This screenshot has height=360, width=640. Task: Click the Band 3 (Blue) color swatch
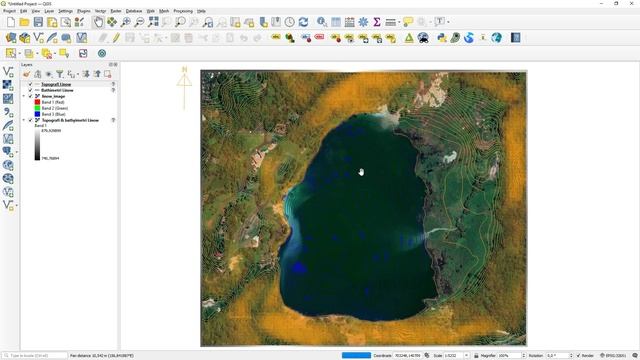click(37, 114)
